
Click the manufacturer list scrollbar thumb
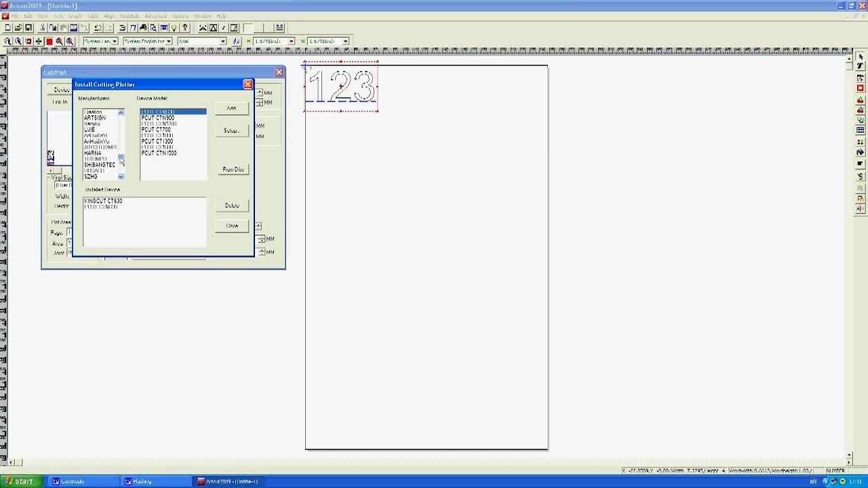click(x=121, y=158)
